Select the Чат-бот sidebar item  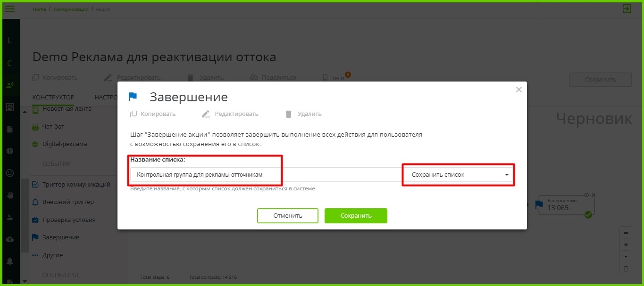[48, 126]
